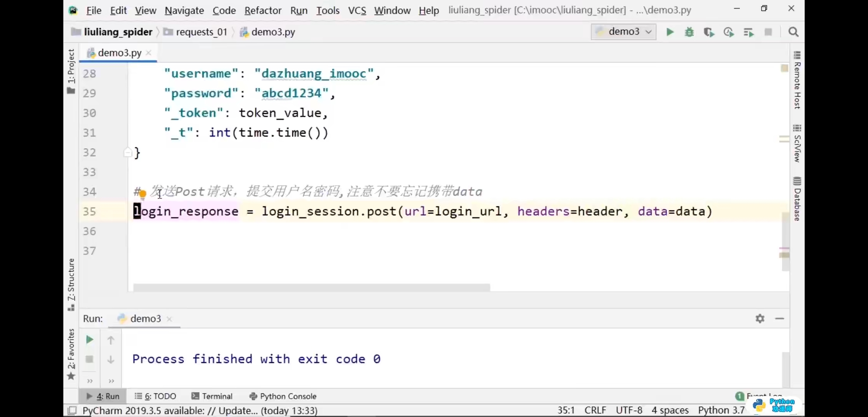868x417 pixels.
Task: Click requests_01 breadcrumb folder
Action: tap(195, 32)
